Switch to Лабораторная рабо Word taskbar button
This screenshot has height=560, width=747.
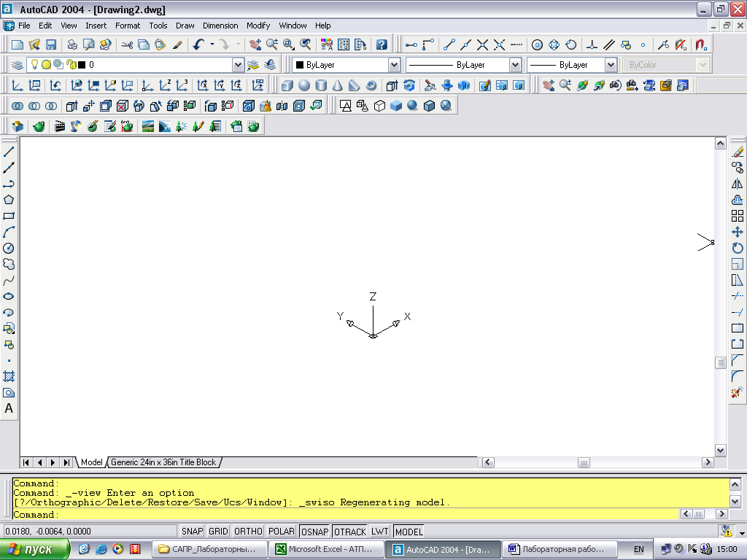tap(560, 550)
